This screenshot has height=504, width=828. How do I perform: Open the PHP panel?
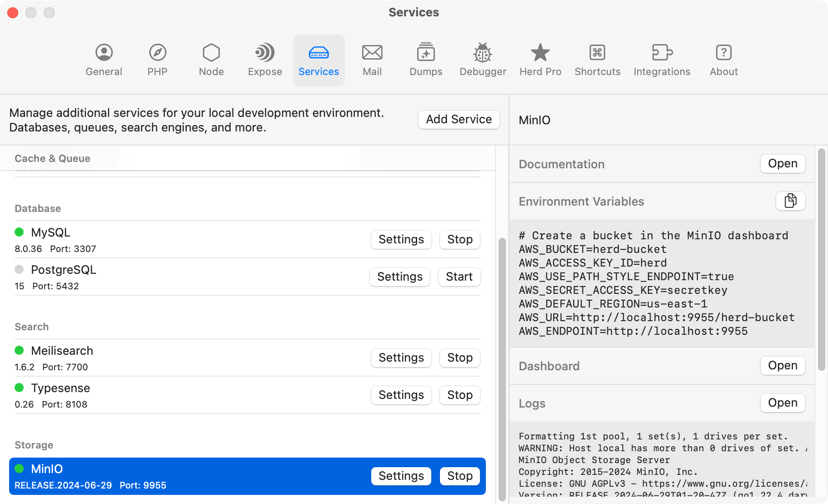tap(157, 59)
